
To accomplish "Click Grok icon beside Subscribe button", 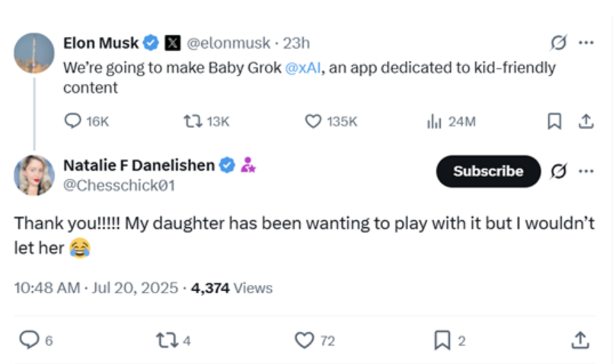I will coord(558,171).
